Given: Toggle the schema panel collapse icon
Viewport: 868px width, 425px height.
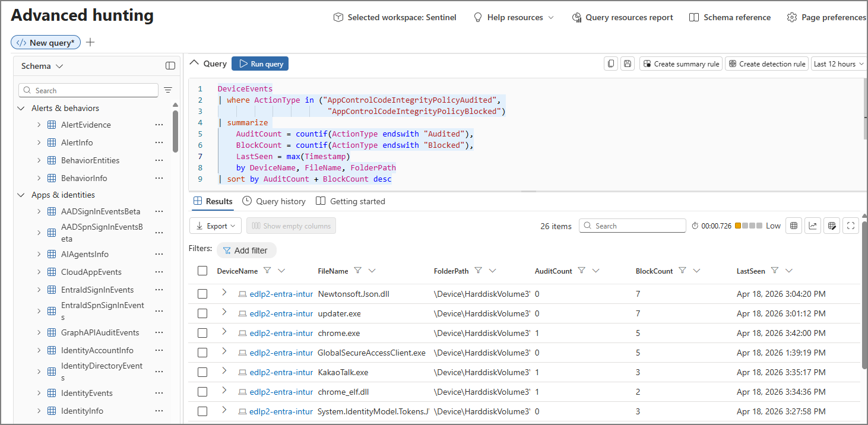Looking at the screenshot, I should (x=170, y=66).
